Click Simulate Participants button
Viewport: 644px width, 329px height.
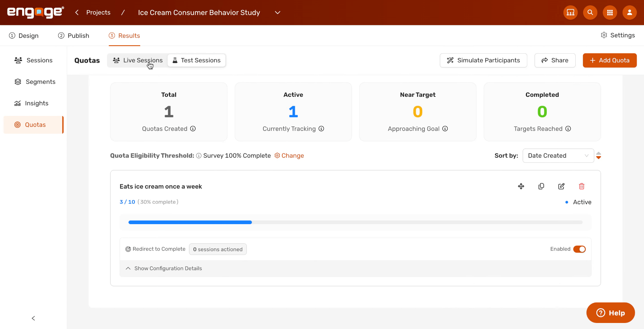click(x=483, y=60)
